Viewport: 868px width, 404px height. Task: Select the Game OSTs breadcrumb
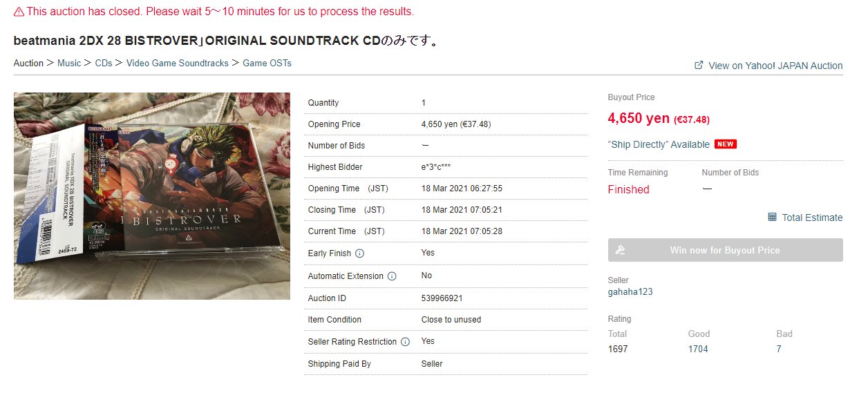267,63
